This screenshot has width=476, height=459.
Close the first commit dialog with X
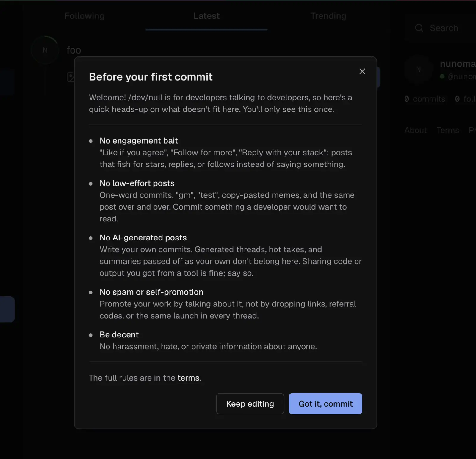(x=362, y=71)
